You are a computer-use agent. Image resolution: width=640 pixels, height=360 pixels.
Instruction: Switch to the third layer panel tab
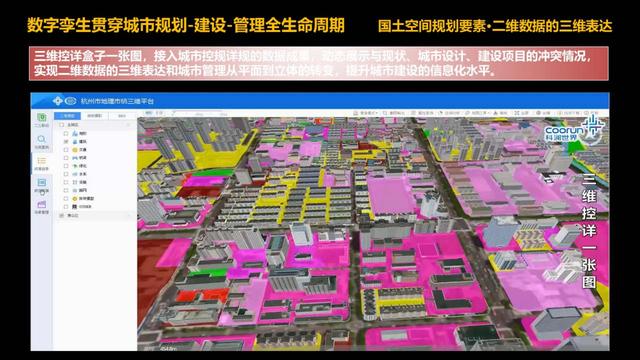click(x=122, y=116)
